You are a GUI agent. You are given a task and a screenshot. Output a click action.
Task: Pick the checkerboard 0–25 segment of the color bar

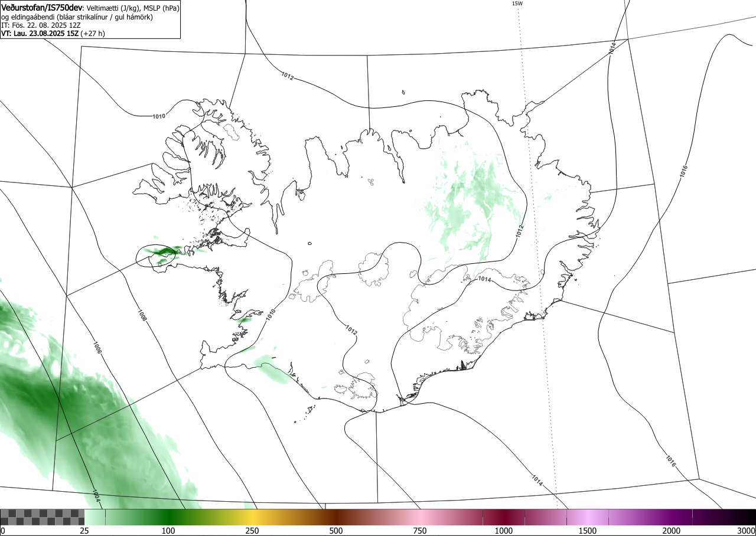[x=43, y=517]
